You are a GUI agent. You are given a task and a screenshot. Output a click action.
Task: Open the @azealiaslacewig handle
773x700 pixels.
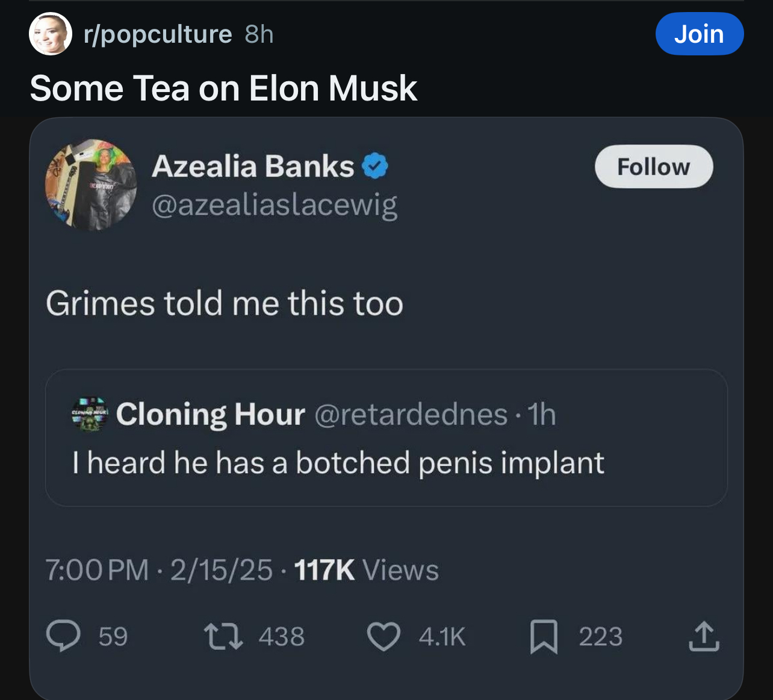[275, 205]
